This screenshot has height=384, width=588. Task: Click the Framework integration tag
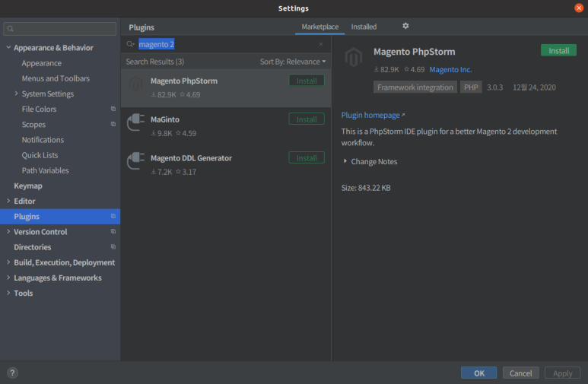click(x=415, y=87)
